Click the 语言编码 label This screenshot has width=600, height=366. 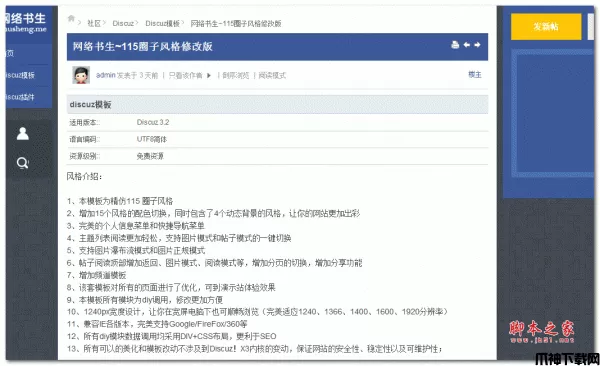(x=85, y=139)
